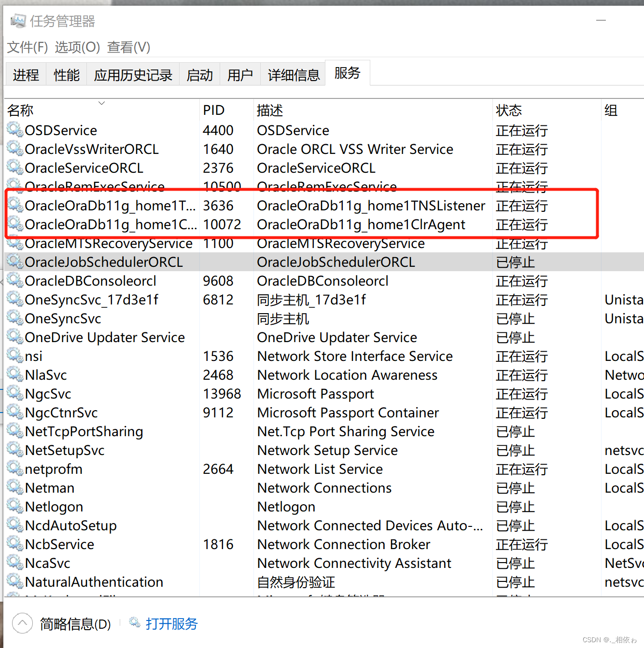Minimize the Task Manager window
Screen dimensions: 644x648
[x=601, y=21]
